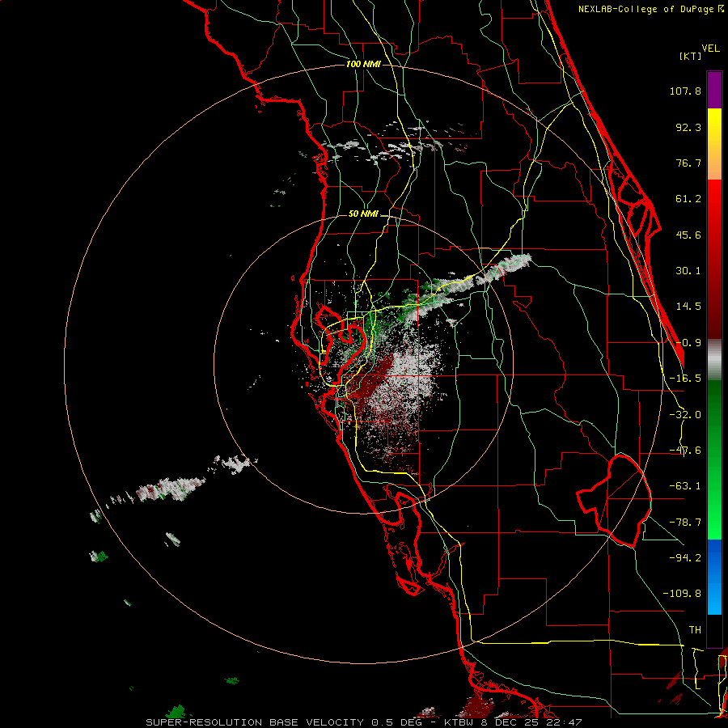Click the [KT] unit label
This screenshot has width=728, height=728.
(x=690, y=56)
